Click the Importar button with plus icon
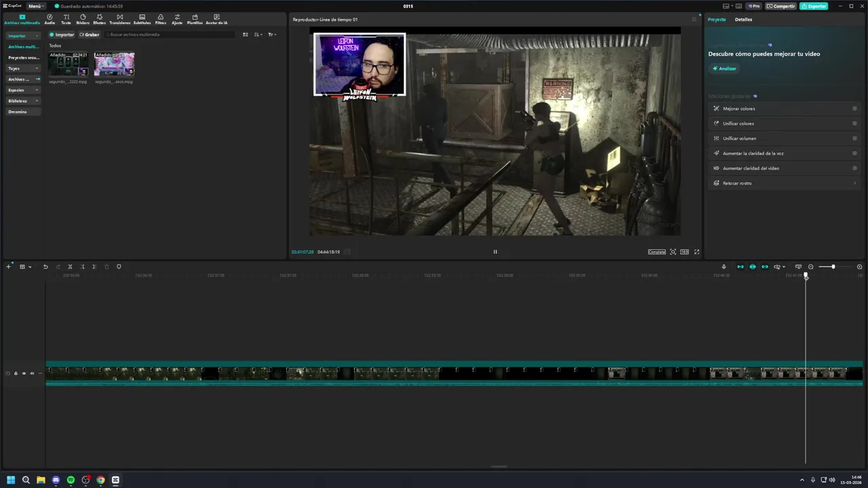The image size is (868, 488). (x=62, y=35)
